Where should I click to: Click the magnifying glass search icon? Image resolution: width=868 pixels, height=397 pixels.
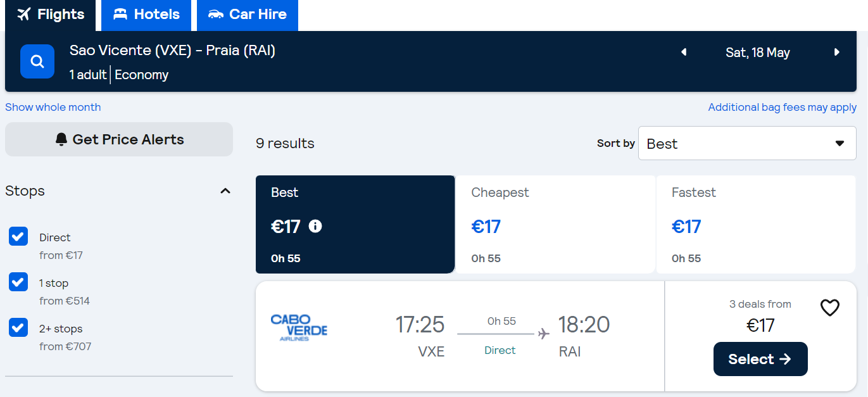[37, 61]
